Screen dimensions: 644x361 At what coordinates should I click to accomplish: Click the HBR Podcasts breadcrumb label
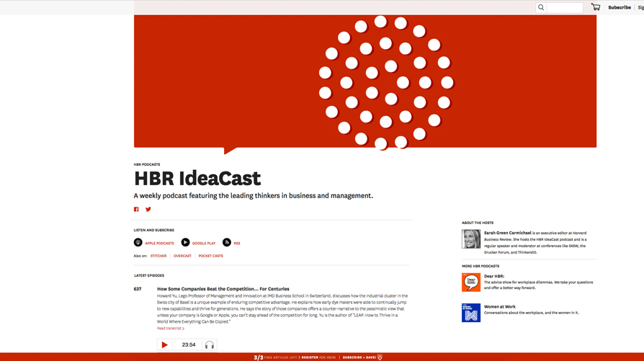(x=147, y=164)
